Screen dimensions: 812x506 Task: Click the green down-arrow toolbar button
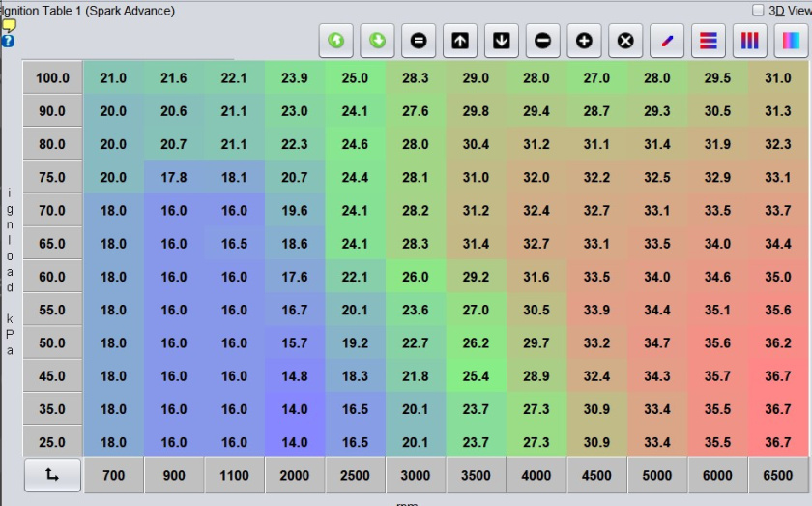coord(378,41)
